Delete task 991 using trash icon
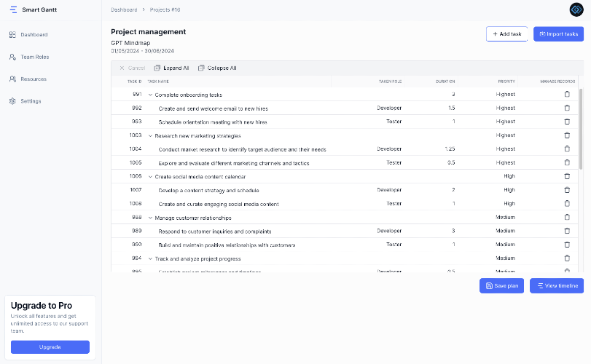The width and height of the screenshot is (591, 364). tap(567, 94)
